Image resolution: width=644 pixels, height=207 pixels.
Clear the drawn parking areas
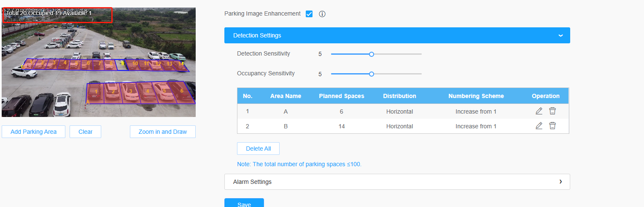pyautogui.click(x=85, y=132)
